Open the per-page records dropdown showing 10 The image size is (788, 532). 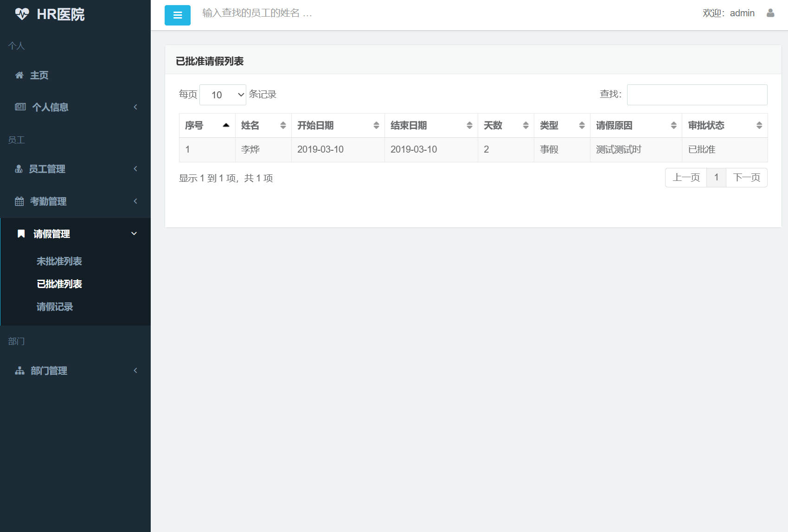tap(223, 94)
